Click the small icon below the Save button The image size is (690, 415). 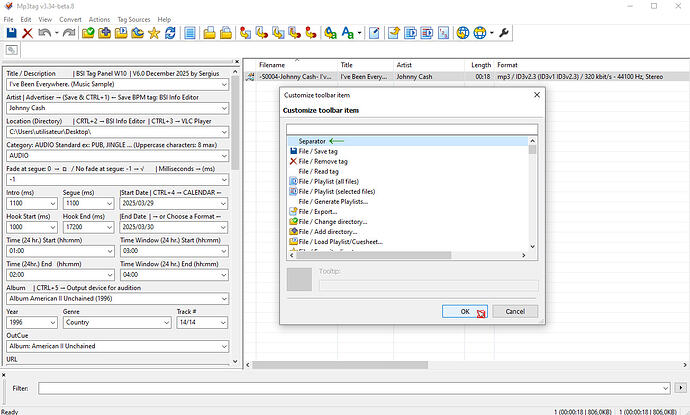click(x=12, y=50)
